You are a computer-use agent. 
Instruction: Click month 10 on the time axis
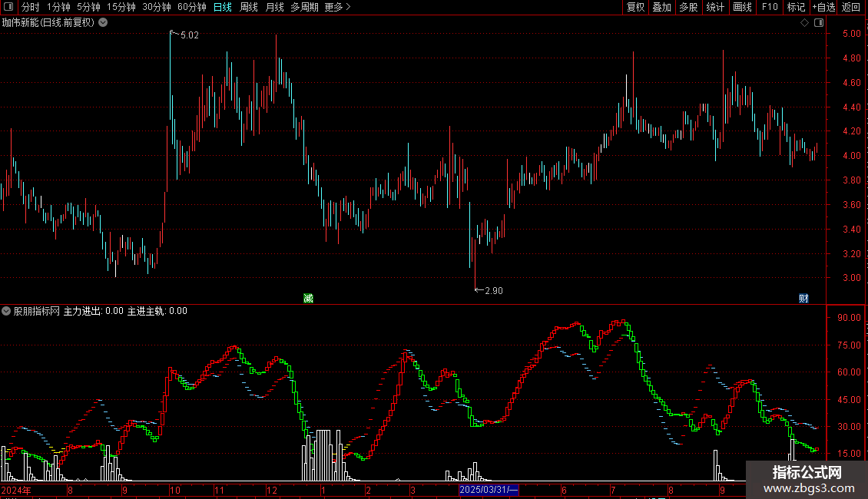[175, 490]
